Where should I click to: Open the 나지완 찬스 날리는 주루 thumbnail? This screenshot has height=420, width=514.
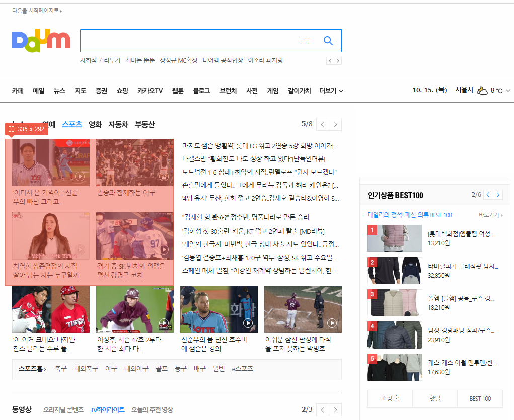[x=51, y=309]
